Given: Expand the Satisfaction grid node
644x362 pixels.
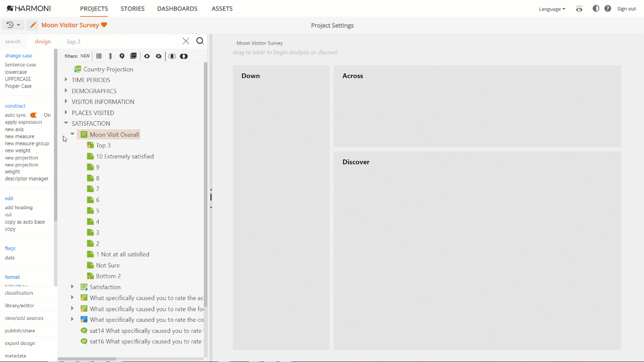Looking at the screenshot, I should pyautogui.click(x=72, y=287).
